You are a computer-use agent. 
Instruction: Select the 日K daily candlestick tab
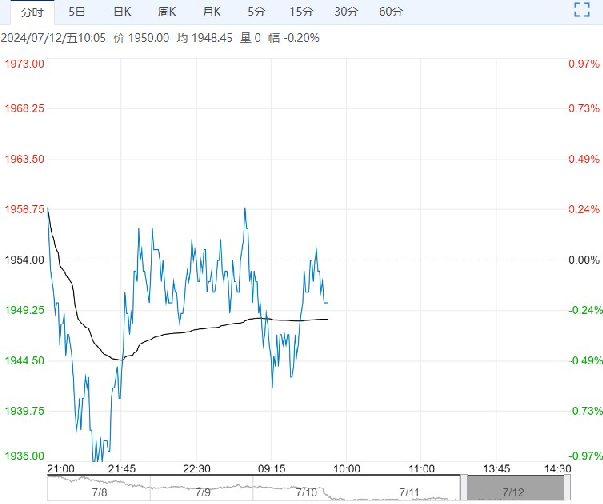tap(121, 12)
